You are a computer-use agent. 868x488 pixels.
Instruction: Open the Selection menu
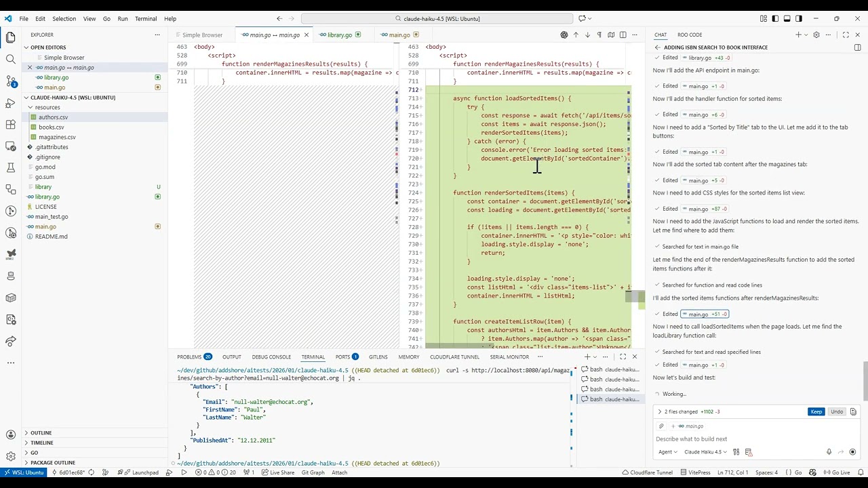coord(64,18)
